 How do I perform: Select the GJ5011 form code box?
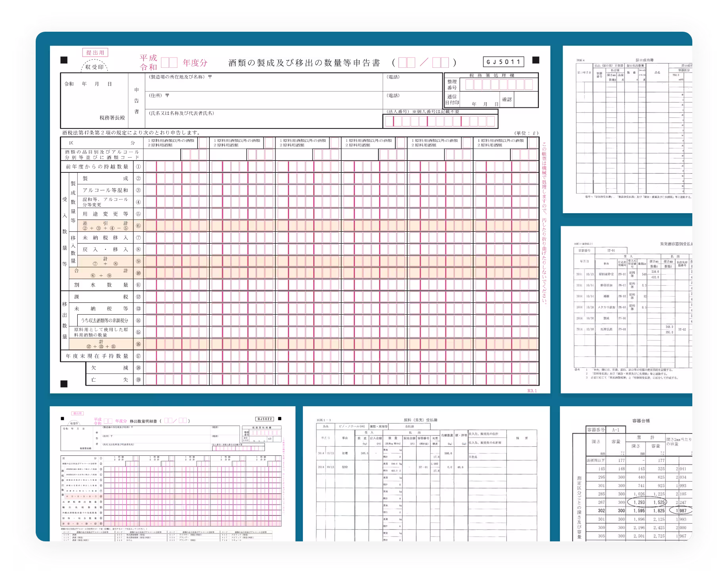click(503, 62)
